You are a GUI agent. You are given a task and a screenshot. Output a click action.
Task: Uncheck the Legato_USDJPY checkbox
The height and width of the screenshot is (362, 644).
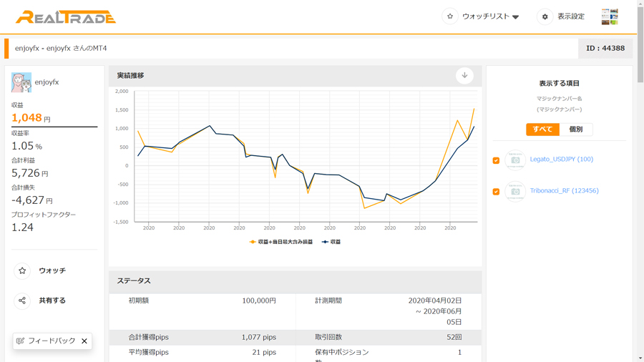(496, 160)
